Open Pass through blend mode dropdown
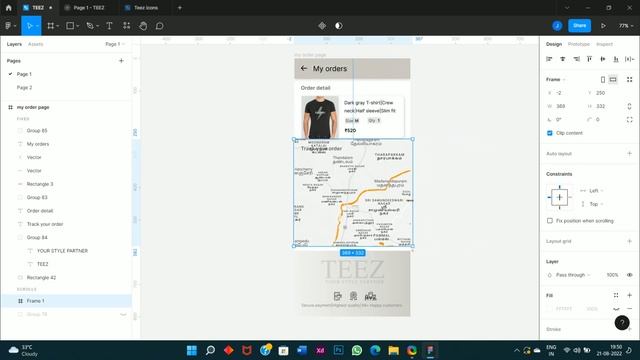Screen dimensions: 640x360 pos(573,275)
